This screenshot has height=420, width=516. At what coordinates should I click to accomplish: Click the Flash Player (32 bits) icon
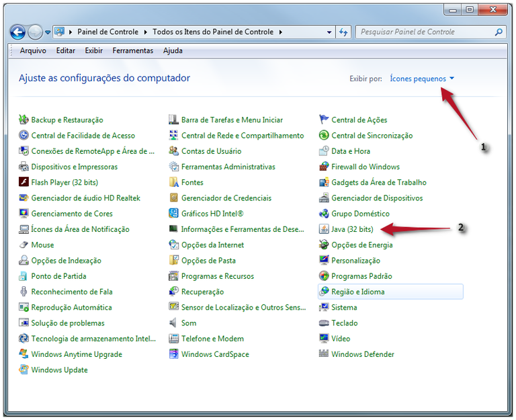tap(24, 182)
